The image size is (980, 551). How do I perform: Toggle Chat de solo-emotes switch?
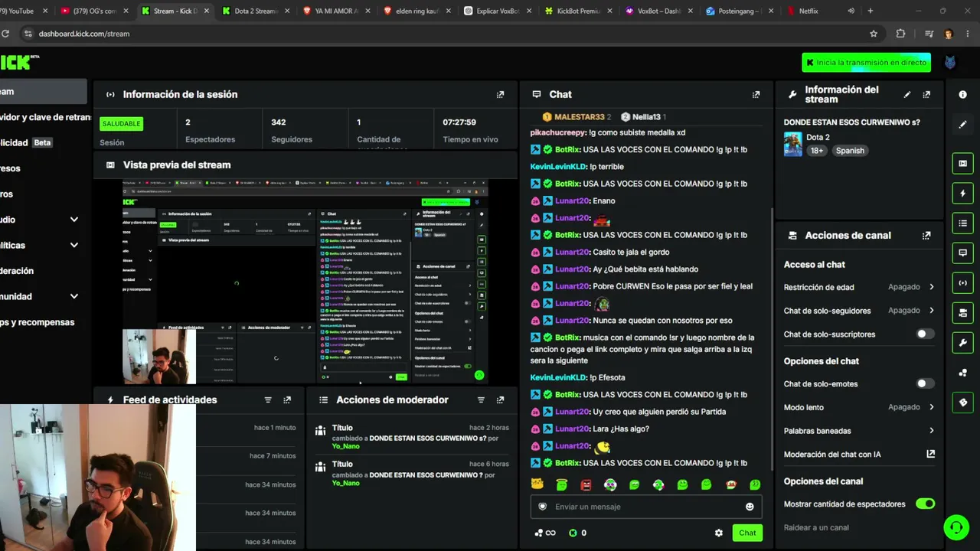point(925,383)
